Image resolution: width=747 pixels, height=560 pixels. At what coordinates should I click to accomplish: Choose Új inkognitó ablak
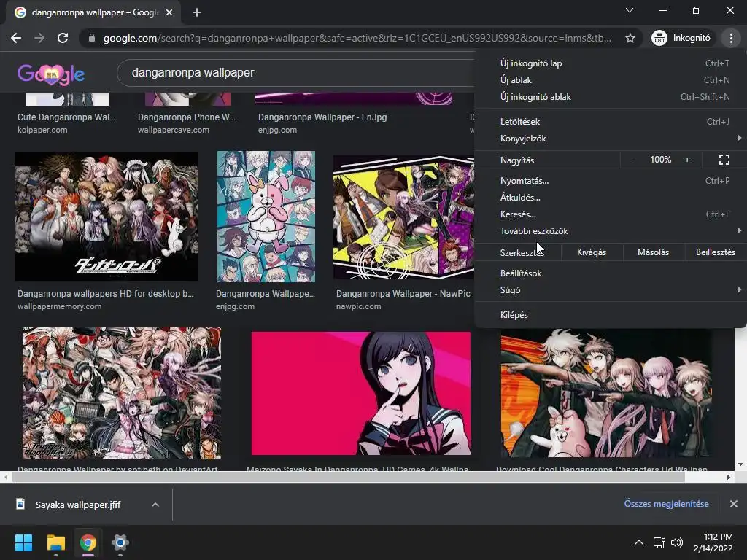[x=611, y=97]
